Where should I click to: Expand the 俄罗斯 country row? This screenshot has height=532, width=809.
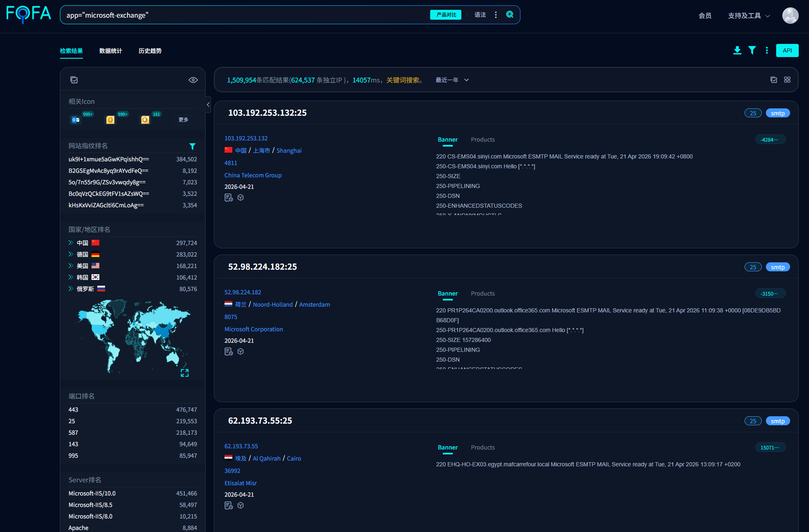pos(71,289)
